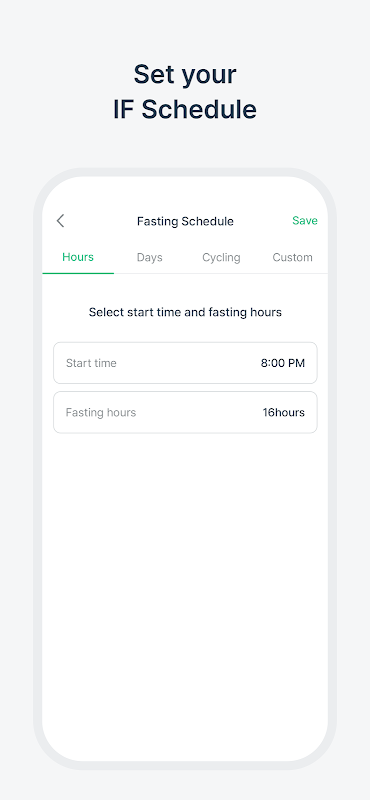This screenshot has height=800, width=370.
Task: Tap the 'Fasting hours' label
Action: 101,412
